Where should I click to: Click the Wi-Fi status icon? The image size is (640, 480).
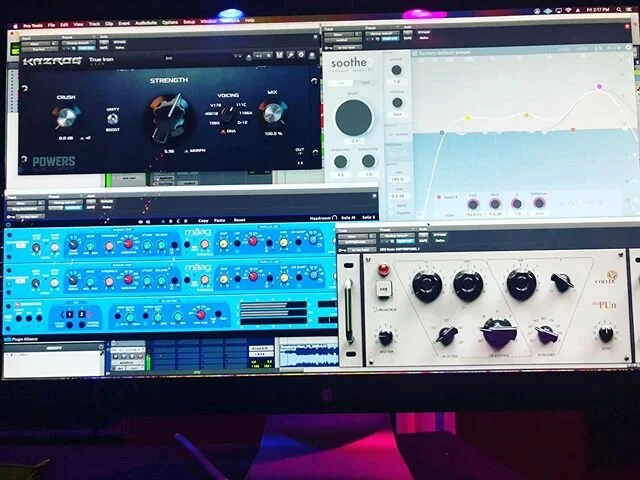point(568,10)
